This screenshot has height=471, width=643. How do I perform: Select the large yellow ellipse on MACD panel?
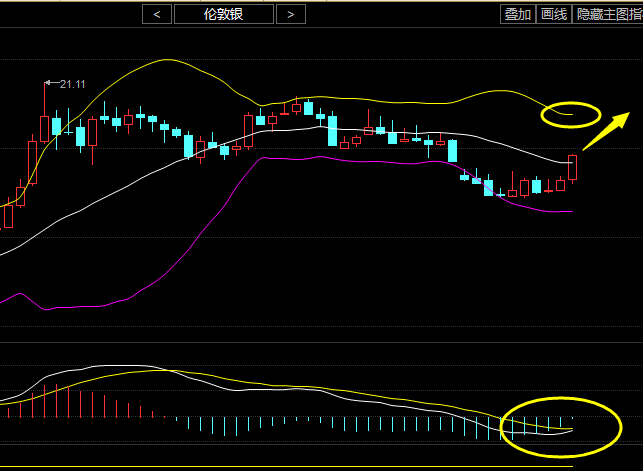pos(555,426)
